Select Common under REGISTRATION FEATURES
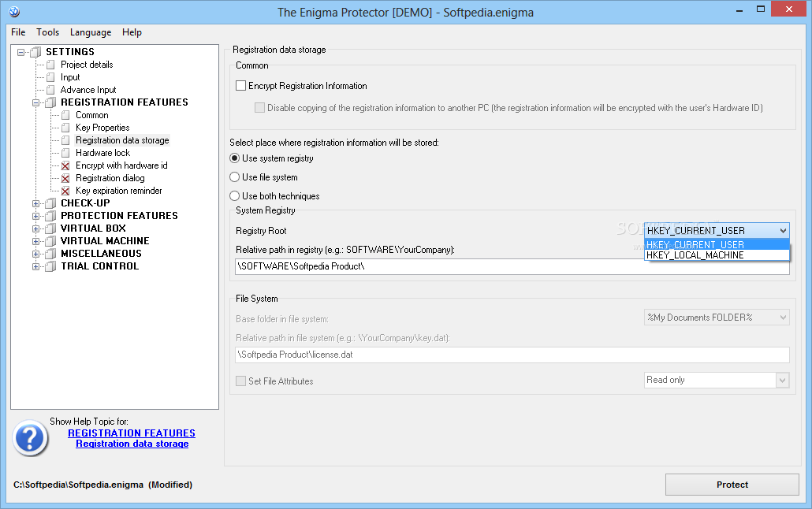Viewport: 812px width, 509px height. pyautogui.click(x=91, y=115)
